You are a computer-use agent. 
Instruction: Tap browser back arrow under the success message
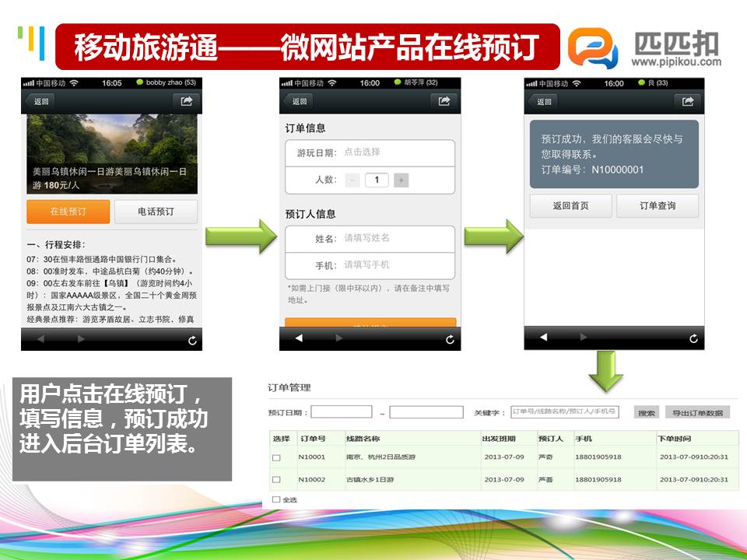[x=544, y=338]
